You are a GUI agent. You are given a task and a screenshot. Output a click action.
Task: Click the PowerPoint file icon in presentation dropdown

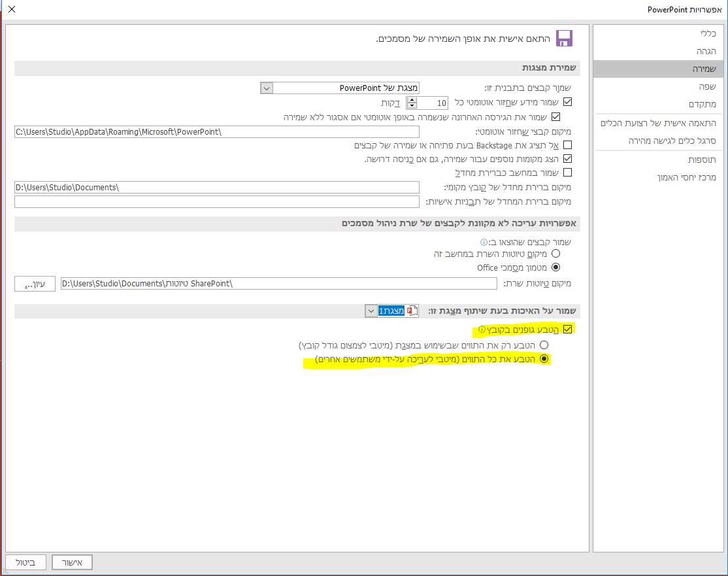(x=412, y=311)
